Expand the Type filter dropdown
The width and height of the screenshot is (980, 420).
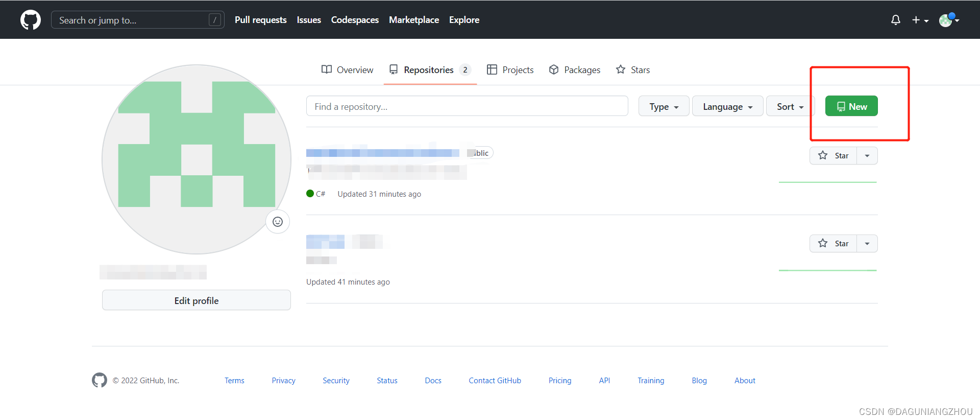pyautogui.click(x=664, y=106)
